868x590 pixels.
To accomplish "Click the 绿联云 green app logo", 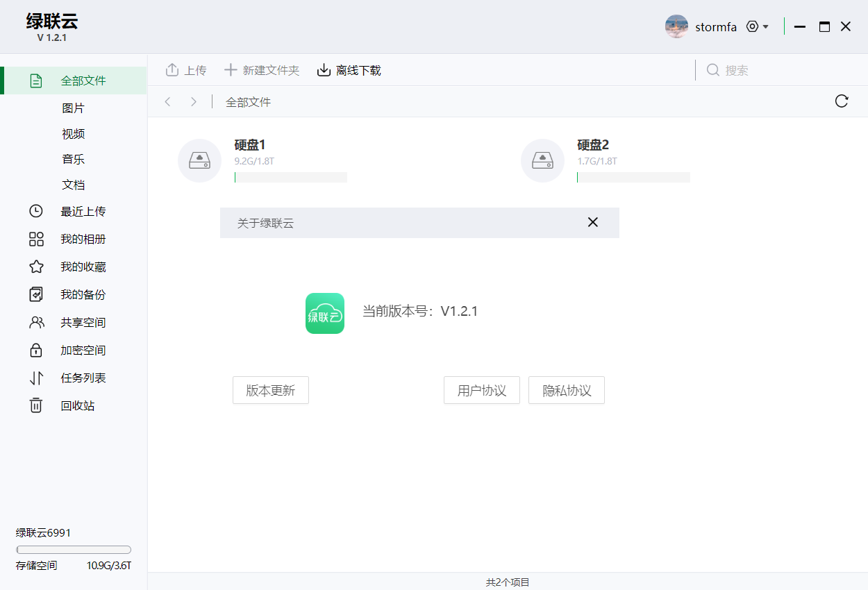I will (x=325, y=313).
